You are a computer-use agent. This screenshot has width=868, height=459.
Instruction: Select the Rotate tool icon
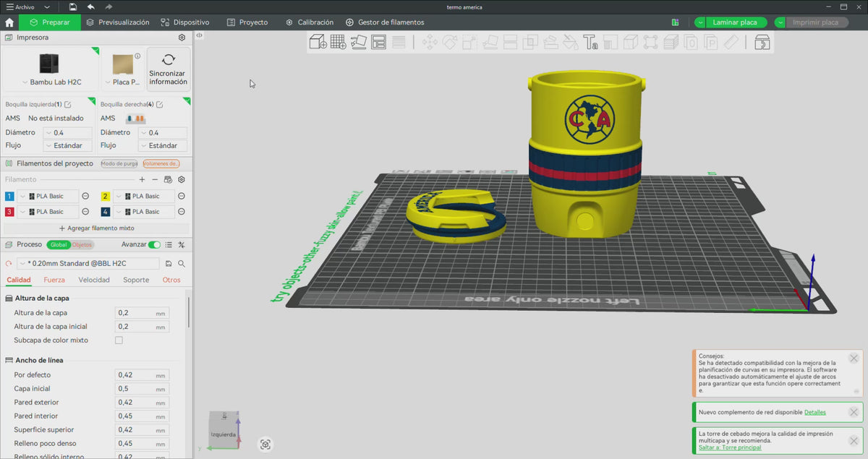coord(449,42)
